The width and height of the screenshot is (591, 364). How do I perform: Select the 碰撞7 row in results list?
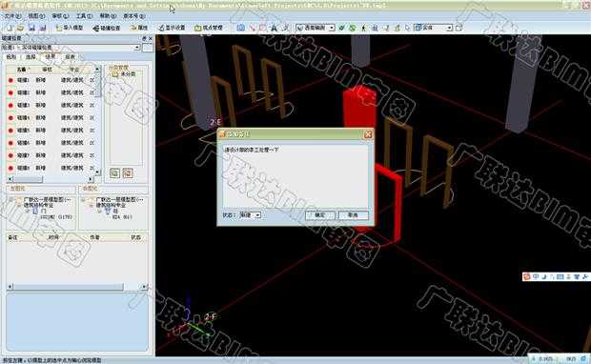(51, 155)
